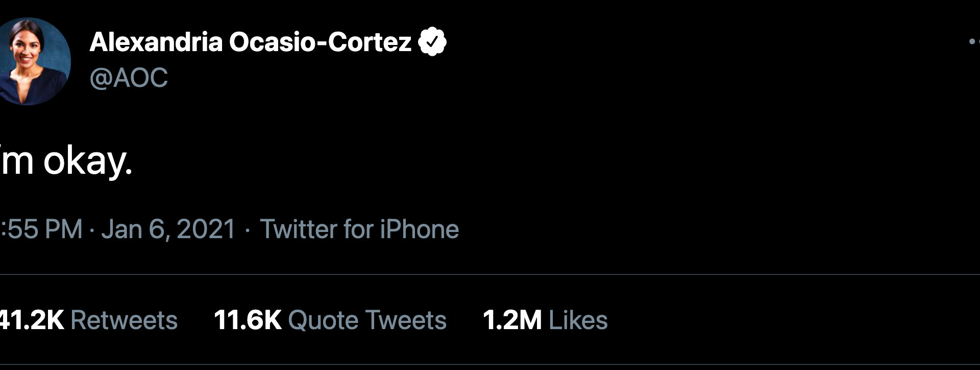Click the divider line below engagement stats
Viewport: 980px width, 370px height.
point(490,365)
